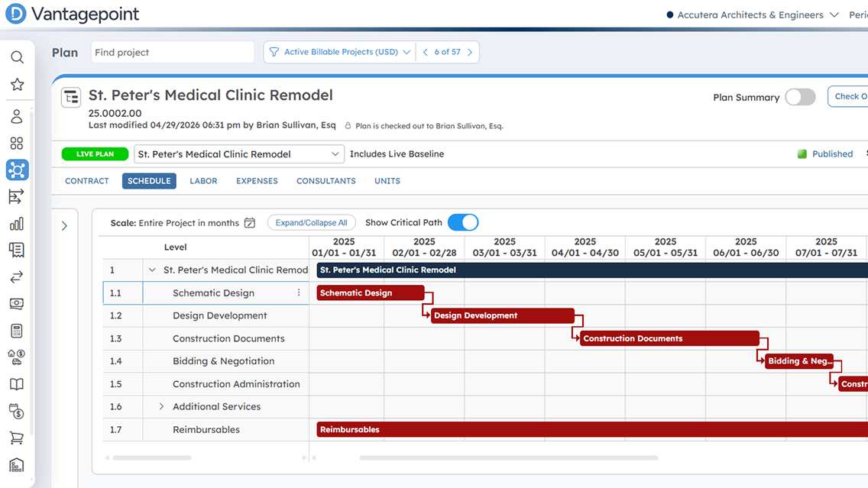Screen dimensions: 868x488
Task: Click the Expand/Collapse All button
Action: (312, 222)
